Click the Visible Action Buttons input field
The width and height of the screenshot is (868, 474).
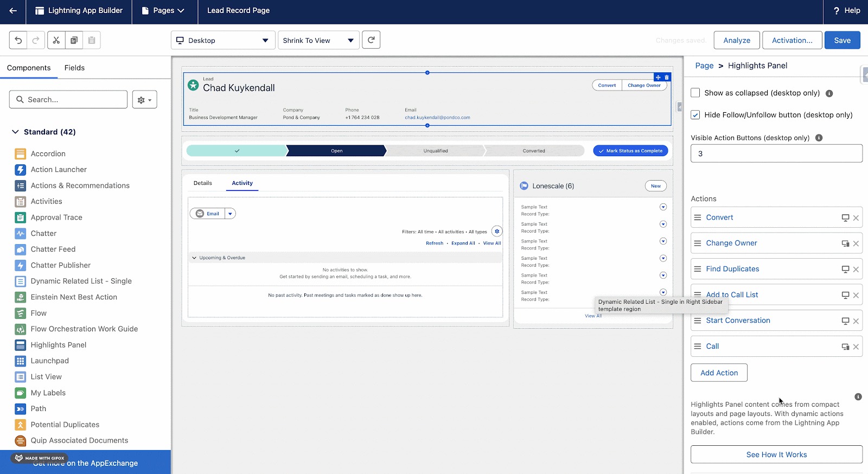tap(776, 153)
